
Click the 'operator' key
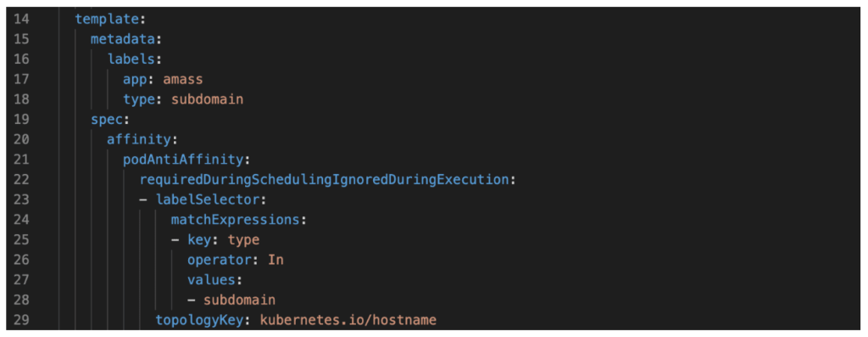220,260
